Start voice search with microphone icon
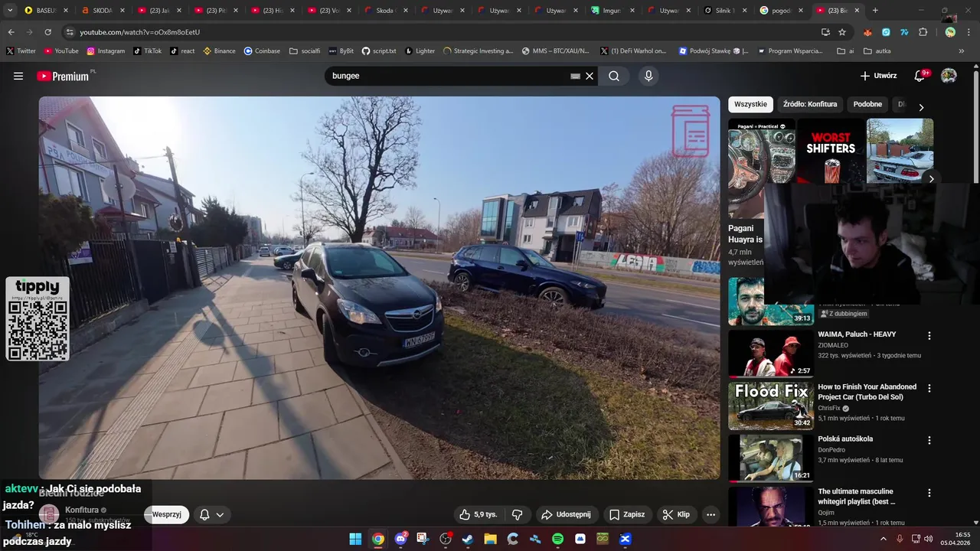The height and width of the screenshot is (551, 980). point(648,76)
